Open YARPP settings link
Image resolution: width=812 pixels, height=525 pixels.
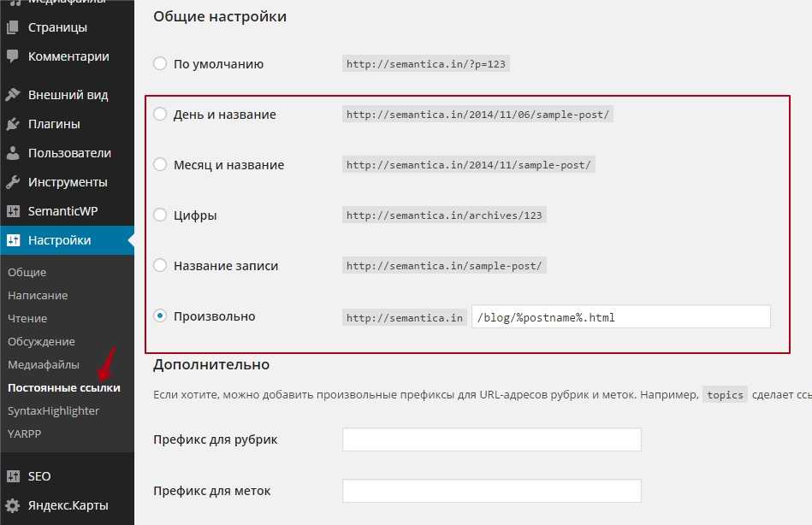point(24,434)
